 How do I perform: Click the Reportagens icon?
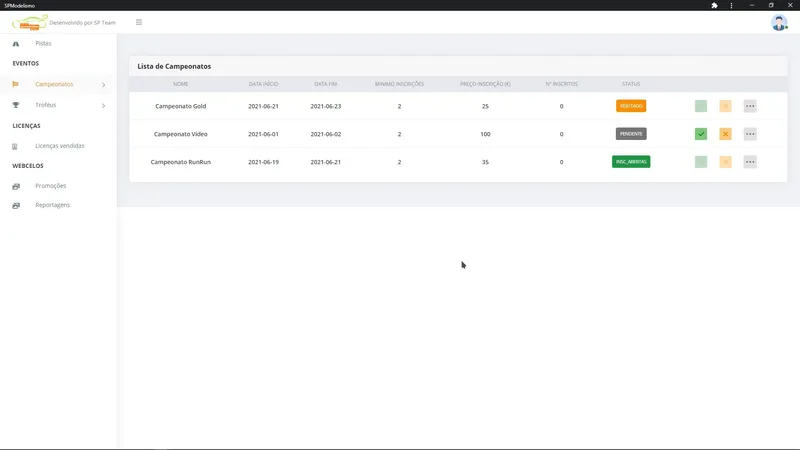[16, 206]
